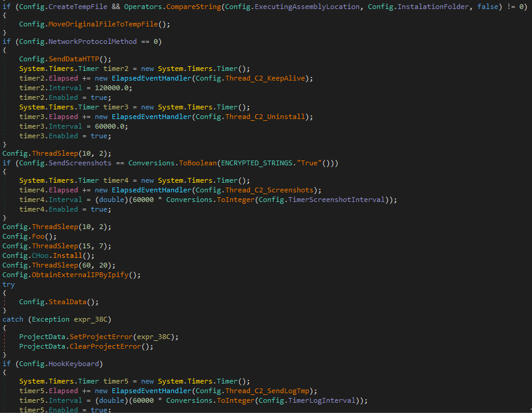Click the timer4 variable declaration
532x413 pixels.
coord(116,181)
